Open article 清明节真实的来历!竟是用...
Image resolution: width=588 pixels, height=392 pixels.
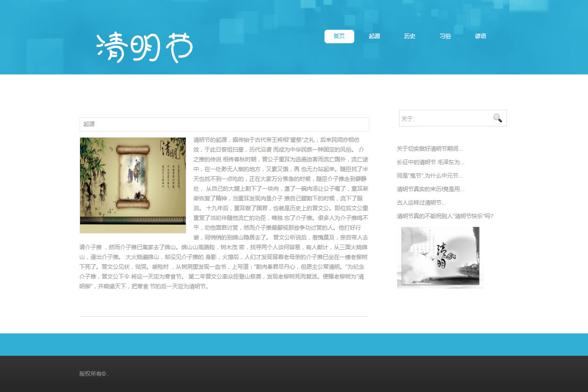coord(430,189)
